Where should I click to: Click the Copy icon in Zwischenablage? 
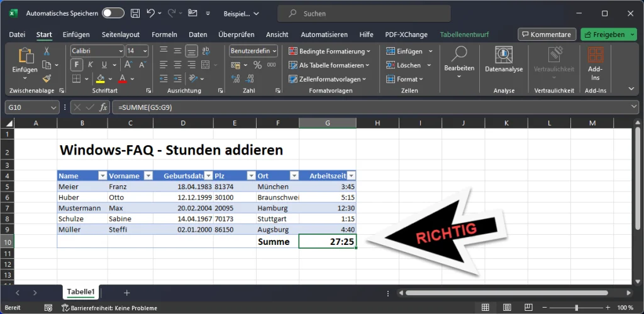click(47, 65)
